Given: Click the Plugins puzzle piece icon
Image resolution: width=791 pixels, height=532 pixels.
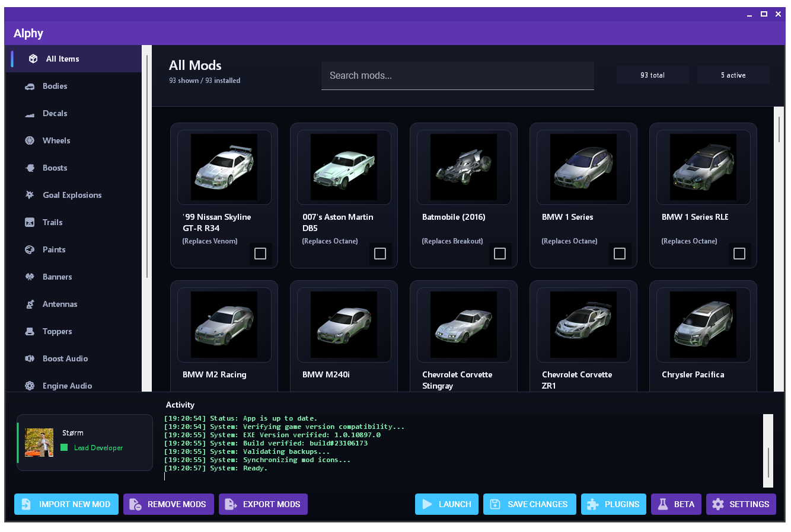Looking at the screenshot, I should click(x=592, y=504).
